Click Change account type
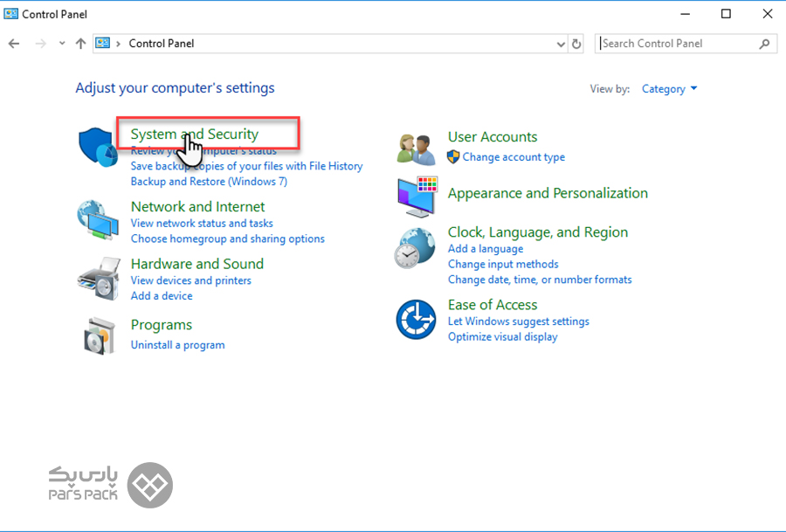Screen dimensions: 786x532 (514, 157)
